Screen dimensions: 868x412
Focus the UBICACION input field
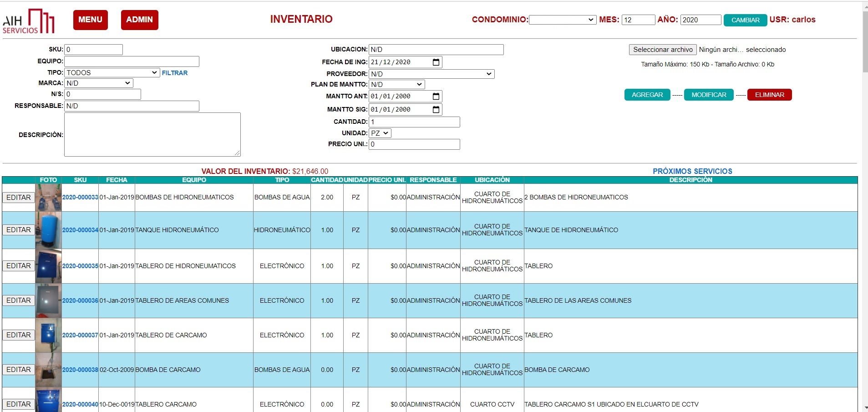(436, 50)
